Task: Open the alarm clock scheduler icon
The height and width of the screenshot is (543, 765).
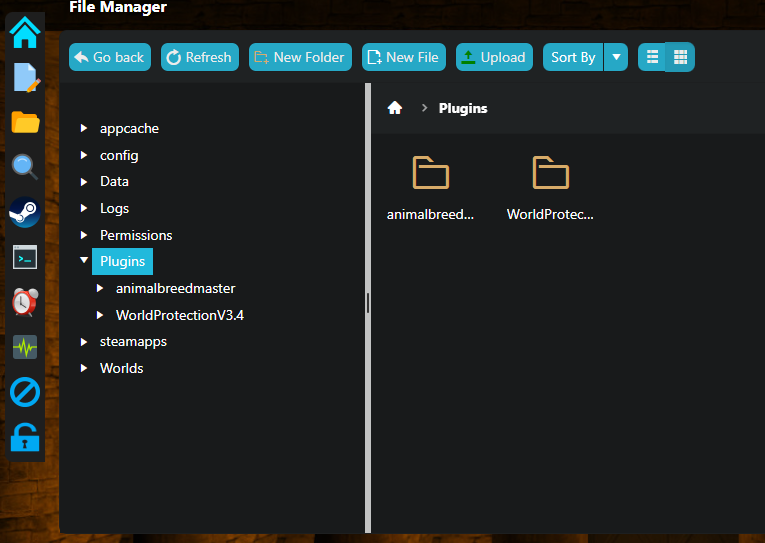Action: 24,302
